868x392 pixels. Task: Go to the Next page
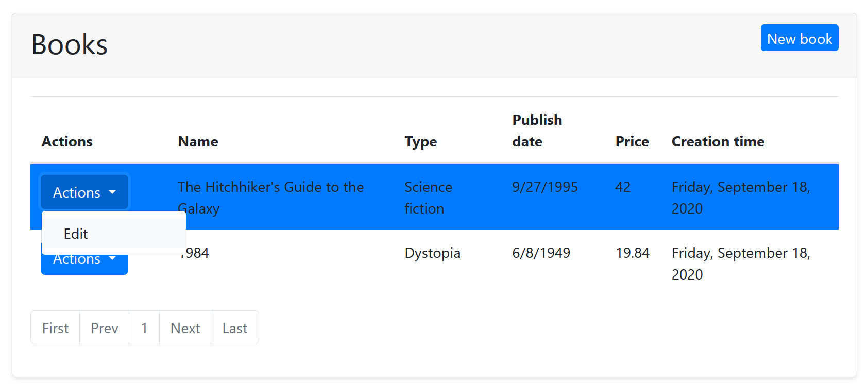point(185,328)
